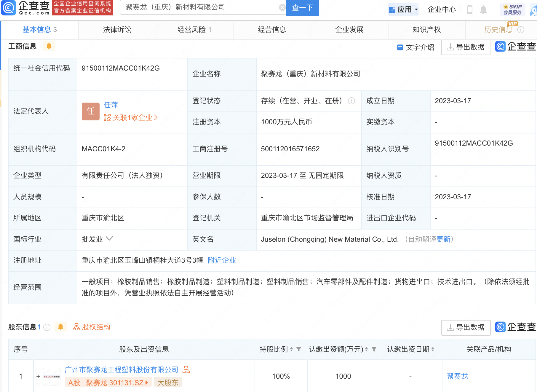537x392 pixels.
Task: Expand the 批发业 industry dropdown chevron
Action: (x=109, y=239)
